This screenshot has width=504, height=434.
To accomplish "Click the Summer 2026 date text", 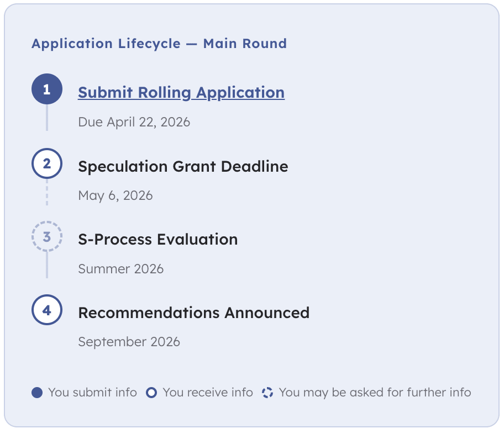I will [120, 269].
